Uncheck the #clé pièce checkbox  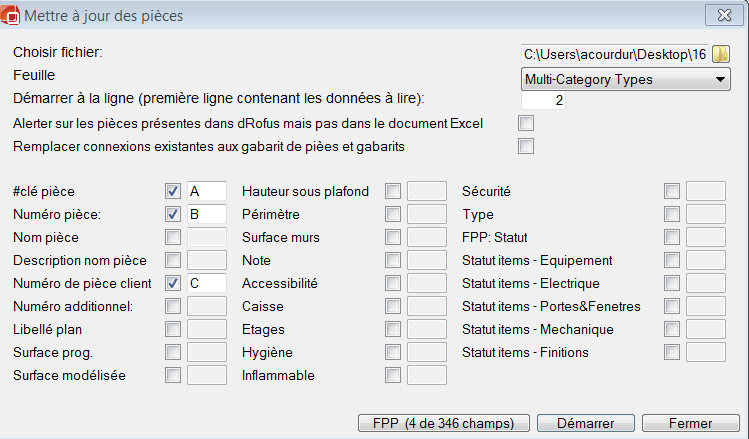173,191
